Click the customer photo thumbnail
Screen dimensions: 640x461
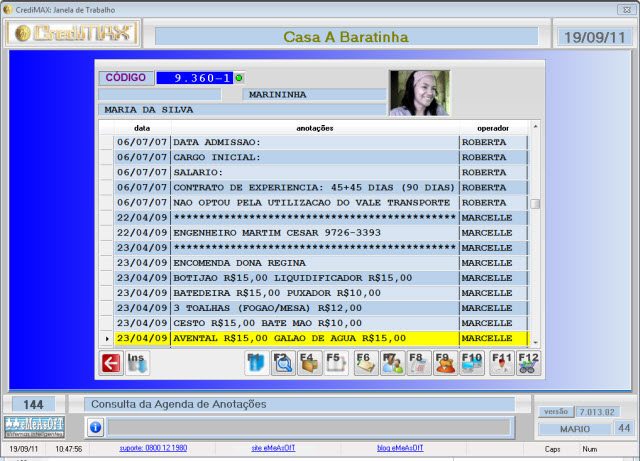419,93
